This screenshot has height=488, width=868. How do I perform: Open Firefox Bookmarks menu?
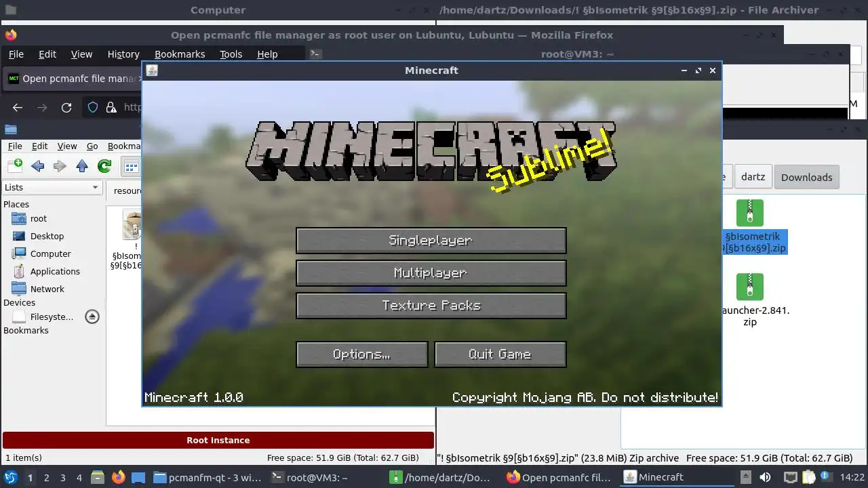[x=180, y=54]
